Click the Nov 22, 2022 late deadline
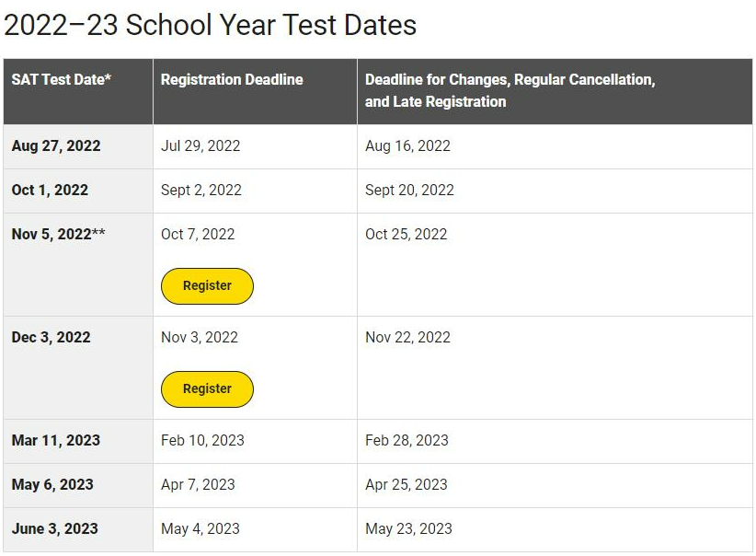This screenshot has width=756, height=556. 407,337
